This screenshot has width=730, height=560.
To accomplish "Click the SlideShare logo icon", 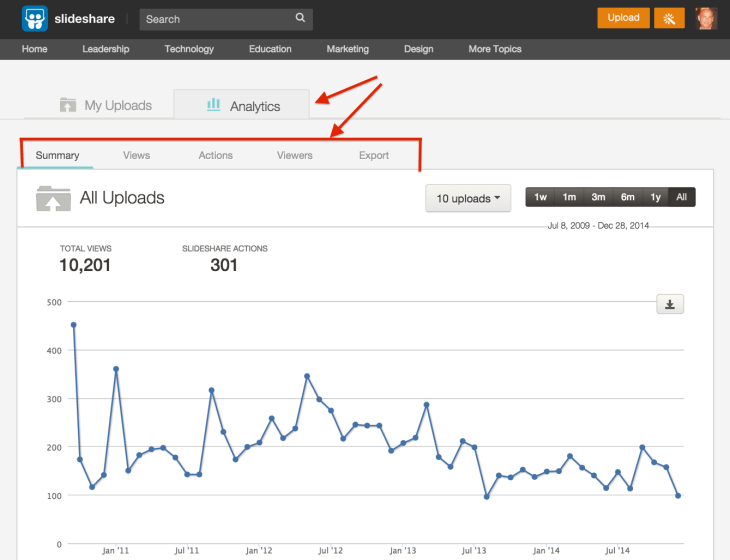I will pyautogui.click(x=35, y=18).
